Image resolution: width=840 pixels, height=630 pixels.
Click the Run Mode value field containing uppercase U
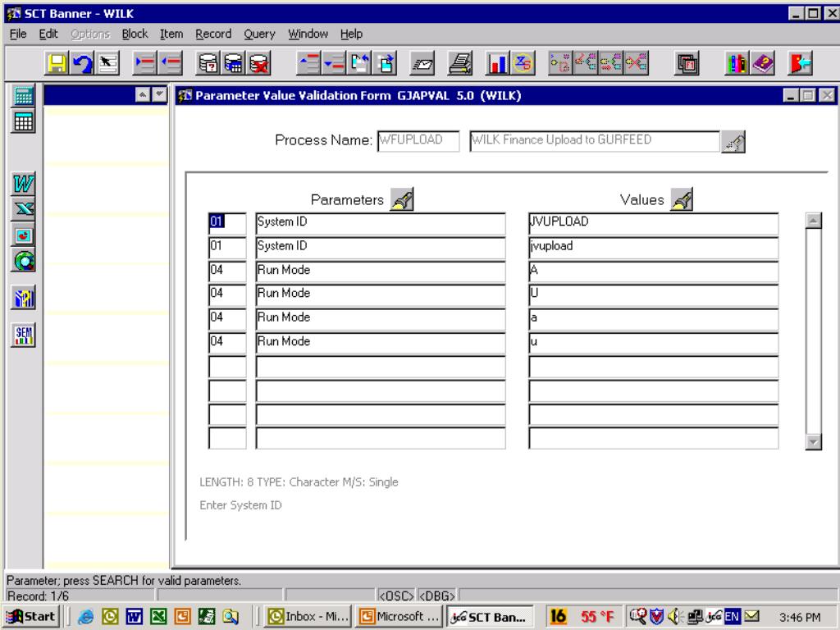[x=654, y=294]
